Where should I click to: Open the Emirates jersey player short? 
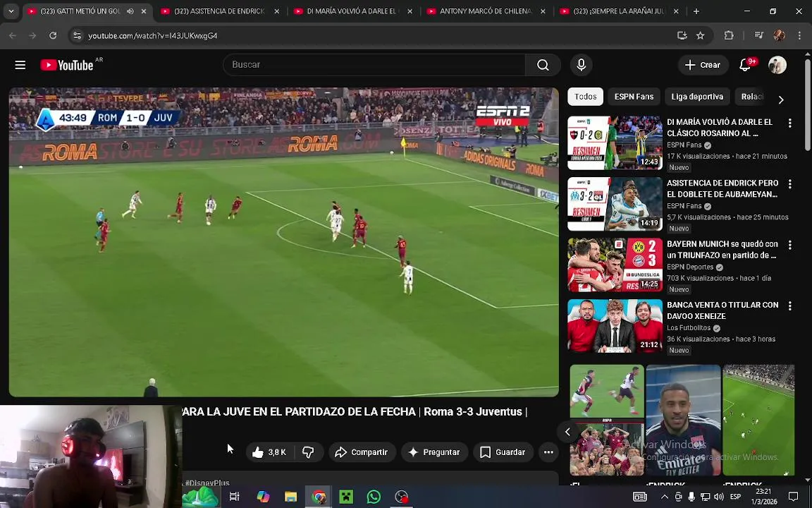[x=683, y=421]
